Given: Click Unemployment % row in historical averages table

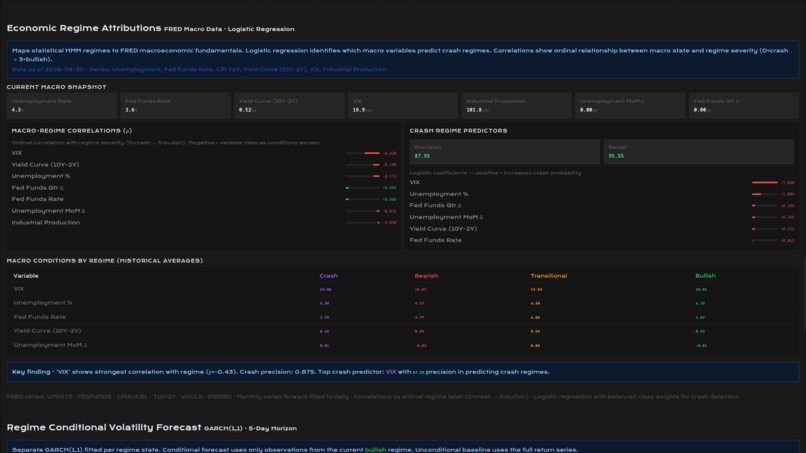Looking at the screenshot, I should click(x=403, y=303).
